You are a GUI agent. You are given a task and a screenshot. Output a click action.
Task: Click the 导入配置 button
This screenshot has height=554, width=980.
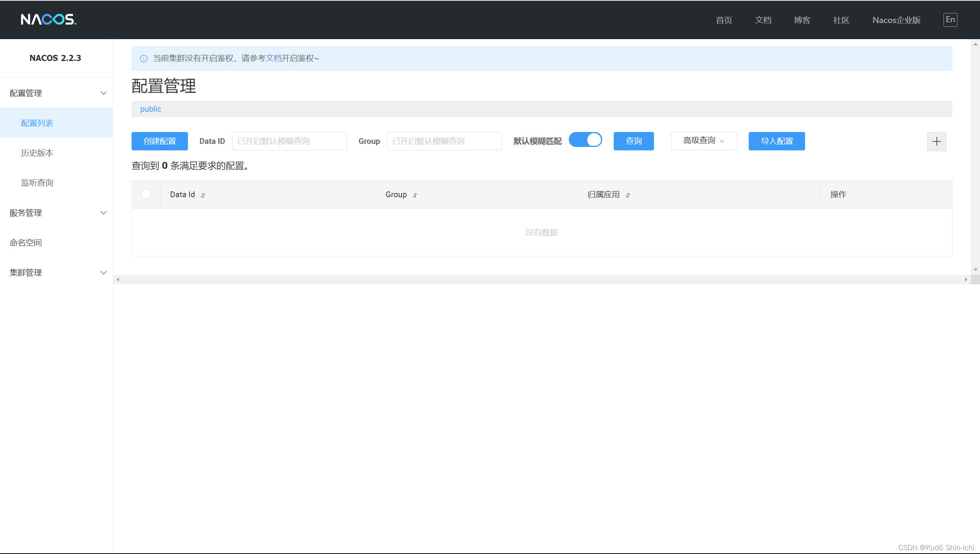point(777,141)
